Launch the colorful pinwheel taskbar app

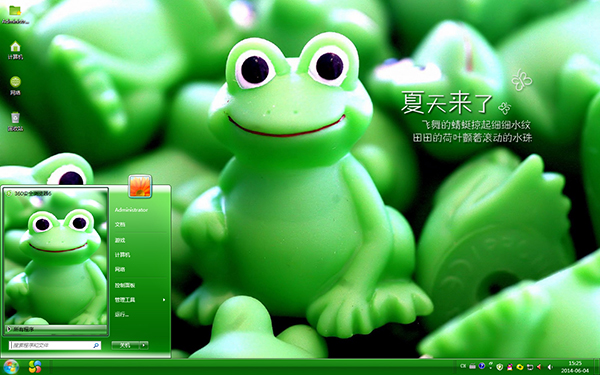point(35,367)
